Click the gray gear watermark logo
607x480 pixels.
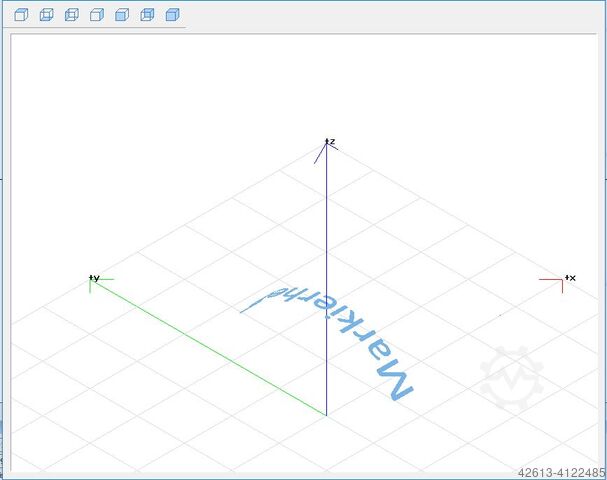[x=510, y=376]
